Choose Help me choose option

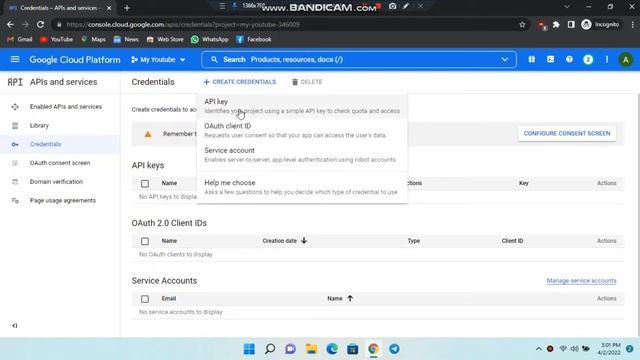click(x=302, y=187)
